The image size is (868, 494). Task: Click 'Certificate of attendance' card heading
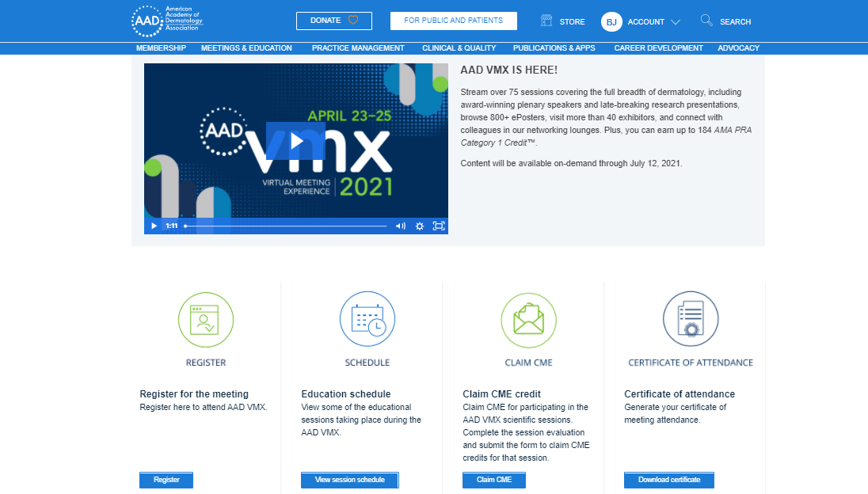coord(680,394)
